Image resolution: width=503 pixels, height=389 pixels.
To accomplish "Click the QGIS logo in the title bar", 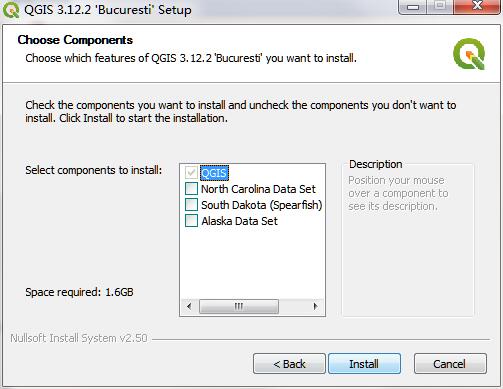I will click(x=11, y=10).
